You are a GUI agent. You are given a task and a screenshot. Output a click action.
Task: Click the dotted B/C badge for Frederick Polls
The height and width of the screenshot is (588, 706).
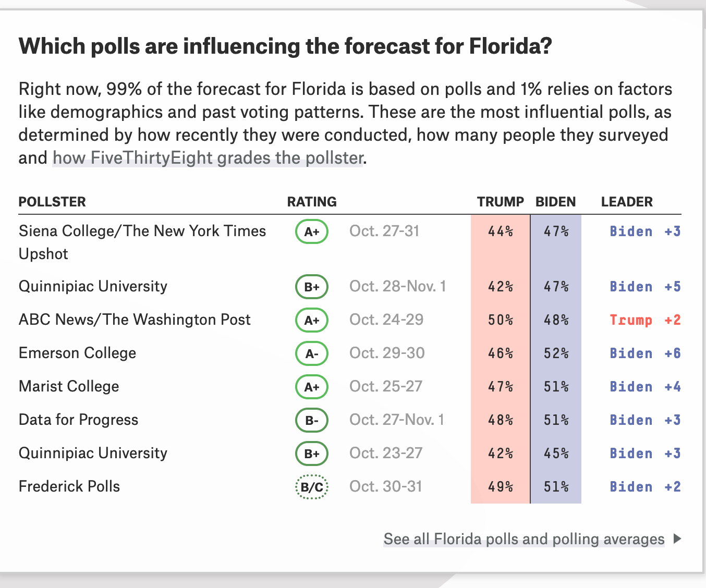(312, 487)
